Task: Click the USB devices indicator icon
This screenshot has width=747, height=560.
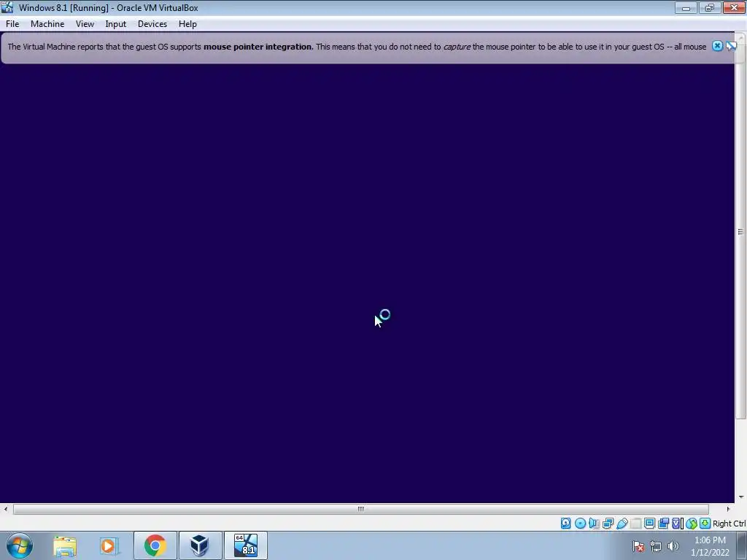Action: click(x=622, y=524)
